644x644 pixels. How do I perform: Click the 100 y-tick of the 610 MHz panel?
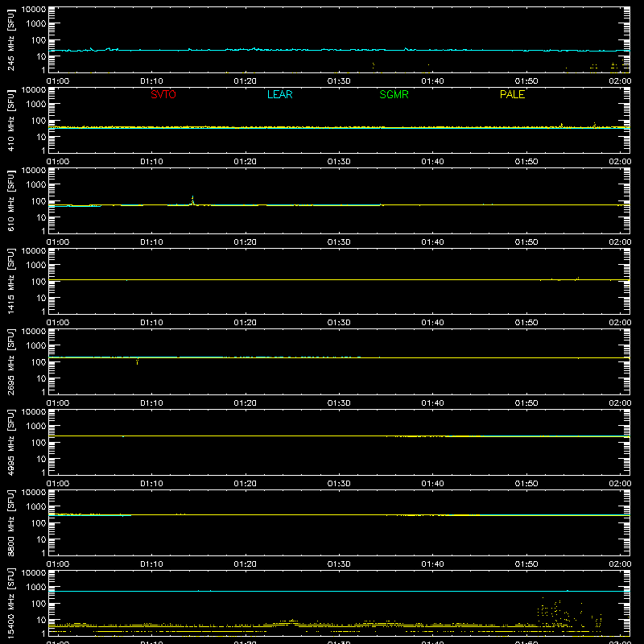click(39, 201)
